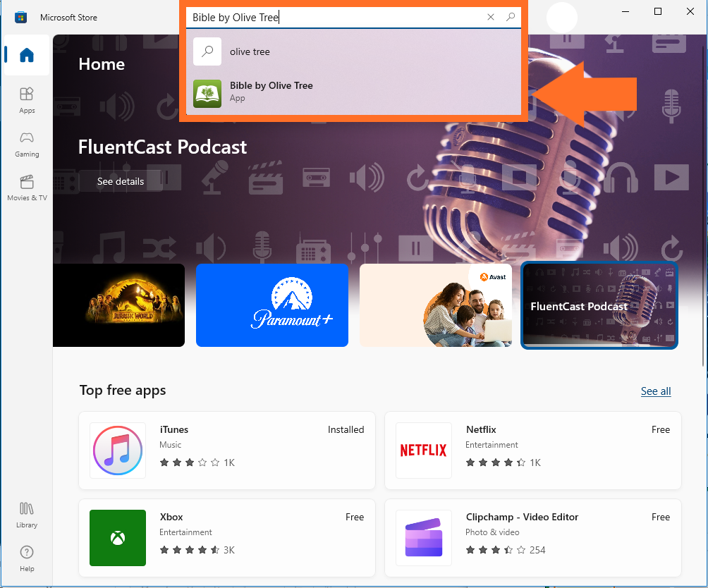Open the Netflix app listing

(532, 451)
